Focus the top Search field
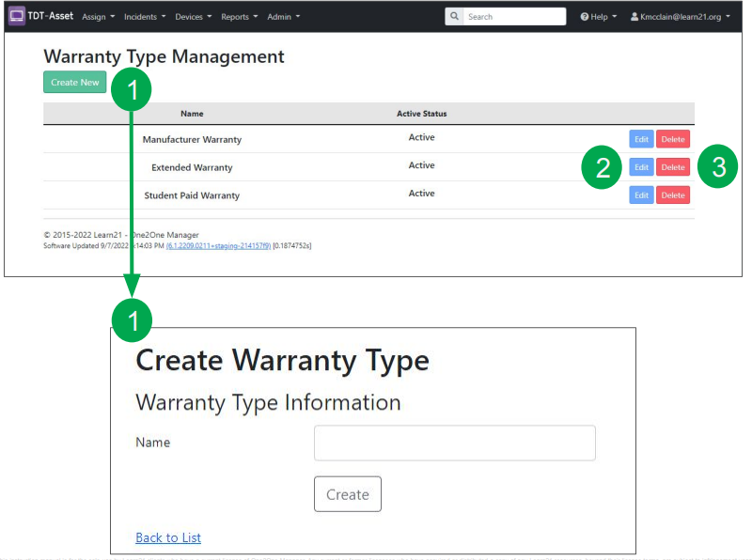Image resolution: width=752 pixels, height=560 pixels. 514,16
